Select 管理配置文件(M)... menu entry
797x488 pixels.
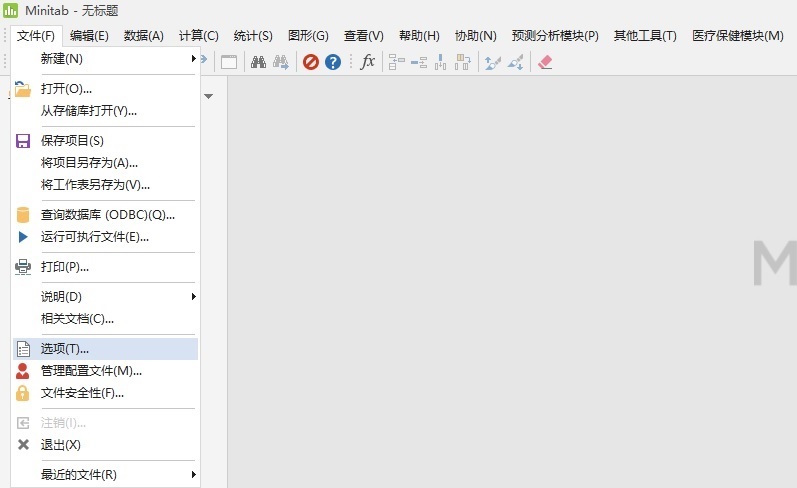coord(105,371)
